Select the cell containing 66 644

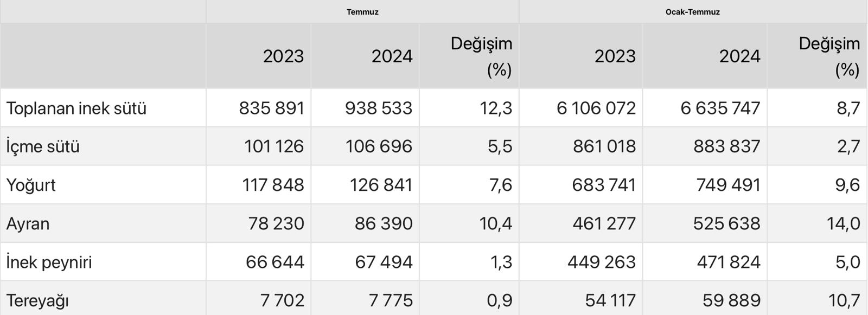pos(275,262)
